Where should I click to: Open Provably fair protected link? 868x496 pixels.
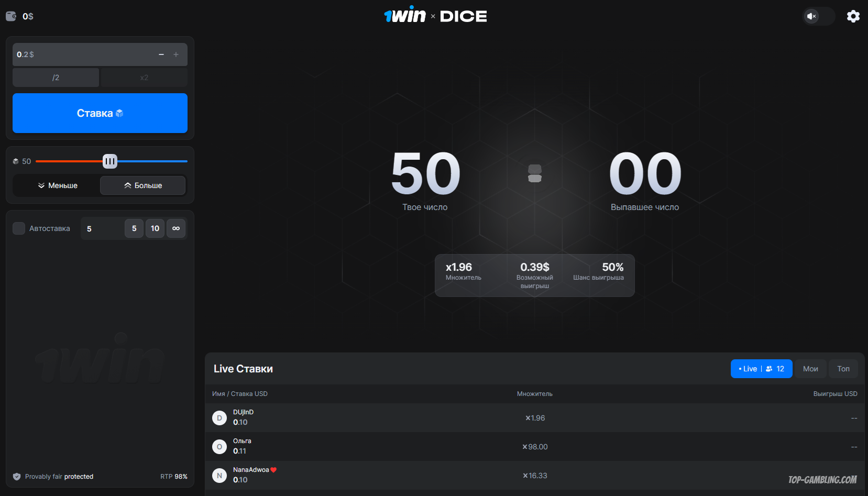pos(59,477)
